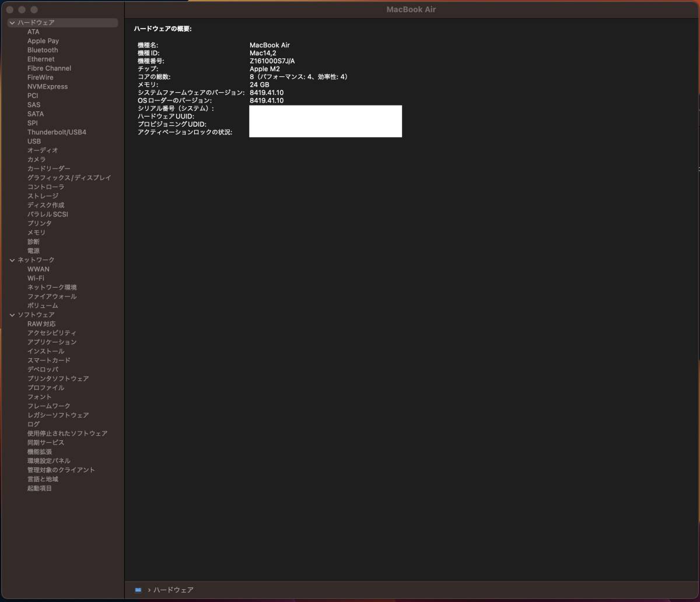The height and width of the screenshot is (602, 700).
Task: Select アプリケーション under software
Action: click(x=52, y=342)
